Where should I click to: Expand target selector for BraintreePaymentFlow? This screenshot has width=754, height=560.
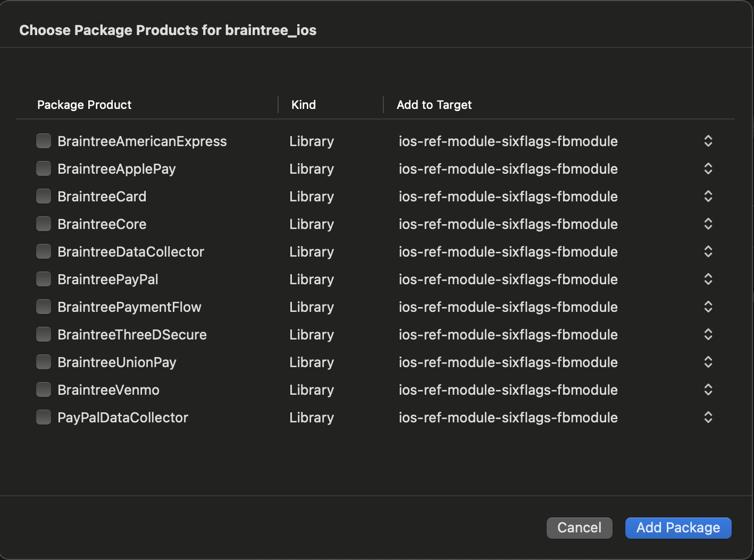[x=708, y=307]
